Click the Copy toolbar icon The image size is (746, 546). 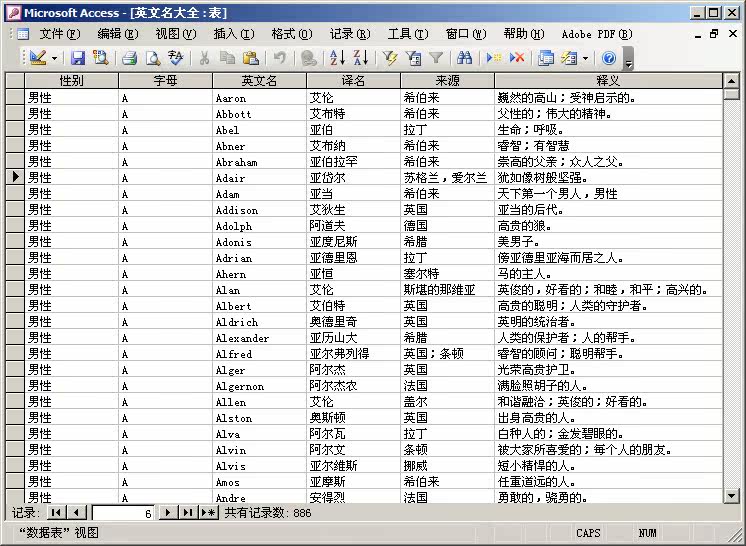click(227, 58)
